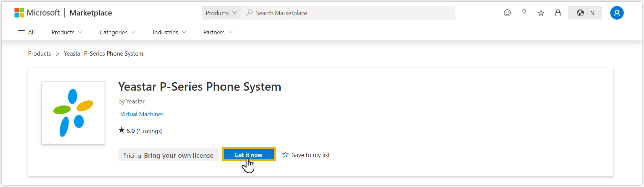This screenshot has height=187, width=644.
Task: Click the Yeastar product logo thumbnail
Action: coord(73,113)
